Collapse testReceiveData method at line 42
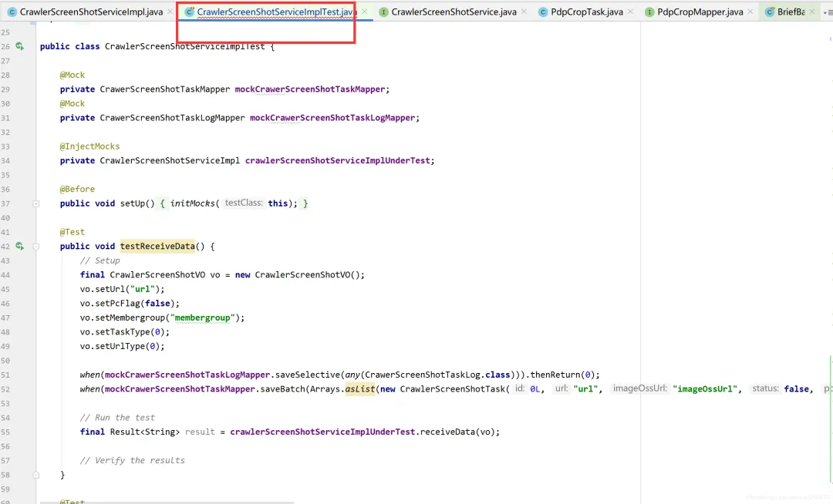 [x=36, y=247]
